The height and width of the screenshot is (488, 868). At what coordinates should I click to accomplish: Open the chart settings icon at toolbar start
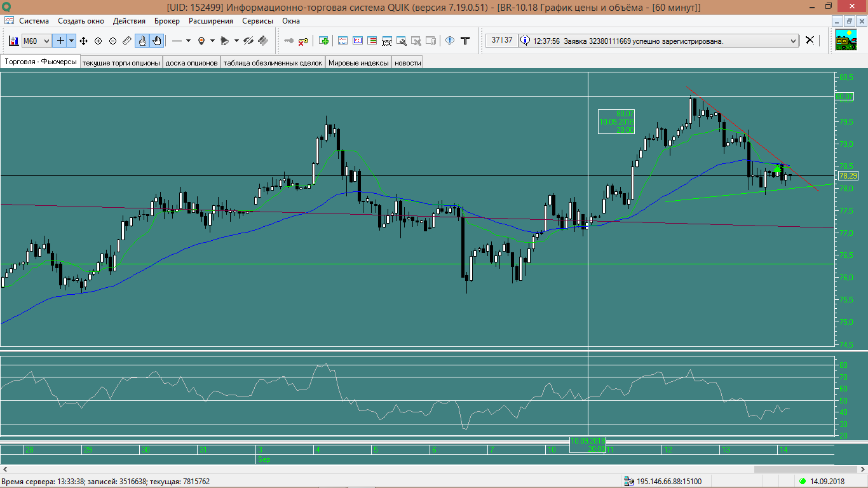point(13,41)
